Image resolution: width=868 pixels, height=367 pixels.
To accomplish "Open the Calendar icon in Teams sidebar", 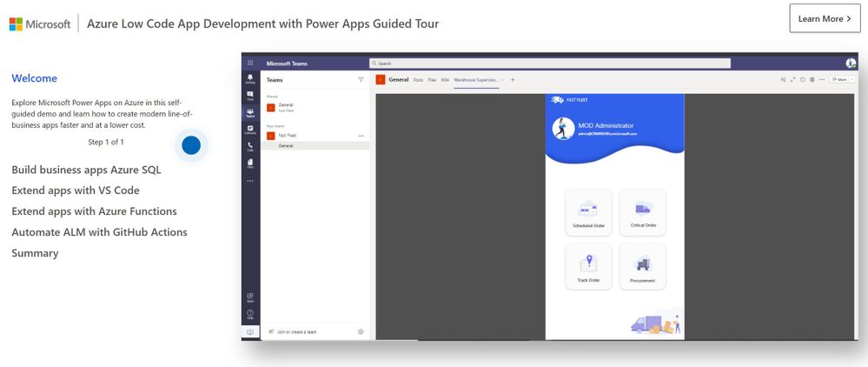I will coord(250,130).
